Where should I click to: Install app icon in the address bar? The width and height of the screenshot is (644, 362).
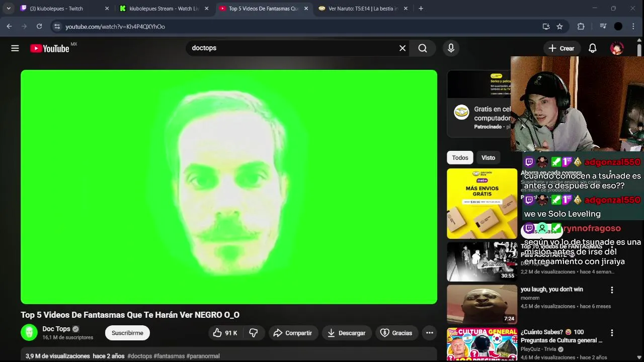[546, 27]
